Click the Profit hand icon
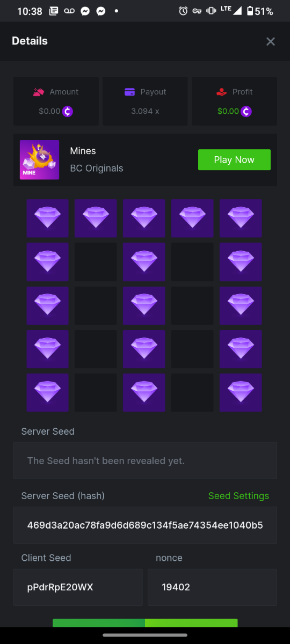The height and width of the screenshot is (644, 290). [222, 92]
